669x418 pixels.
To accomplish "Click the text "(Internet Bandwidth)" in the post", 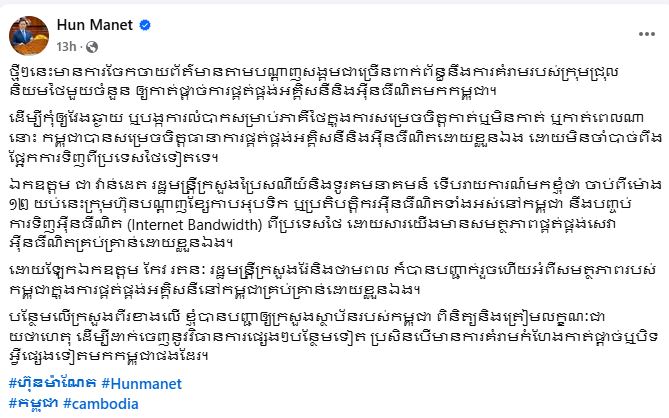I will point(195,224).
